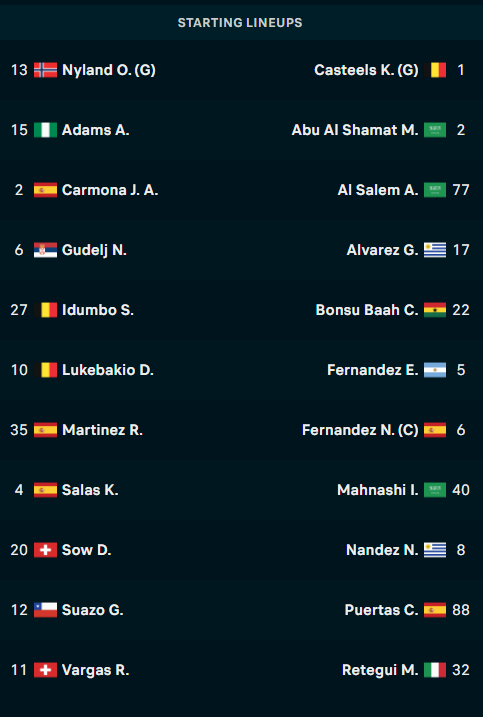Click shirt number 77 for Al Salem A.
This screenshot has height=717, width=483.
click(x=461, y=190)
